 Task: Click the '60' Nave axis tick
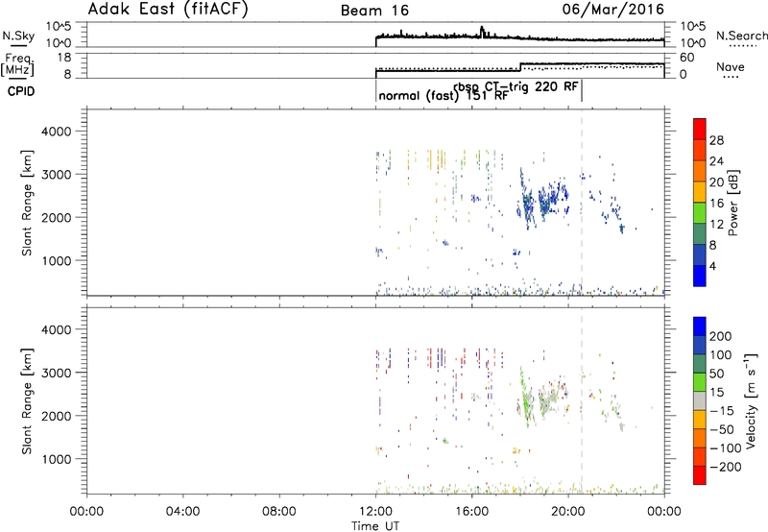(x=687, y=58)
